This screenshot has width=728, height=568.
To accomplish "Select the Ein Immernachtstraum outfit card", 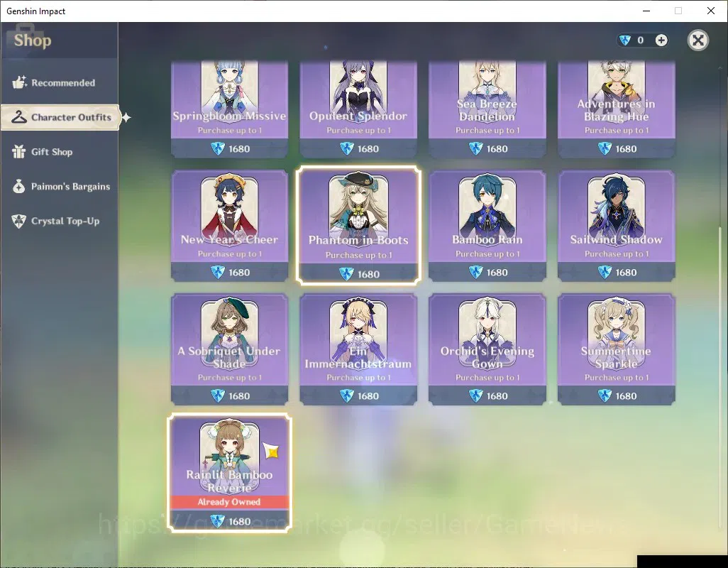I will click(x=358, y=349).
